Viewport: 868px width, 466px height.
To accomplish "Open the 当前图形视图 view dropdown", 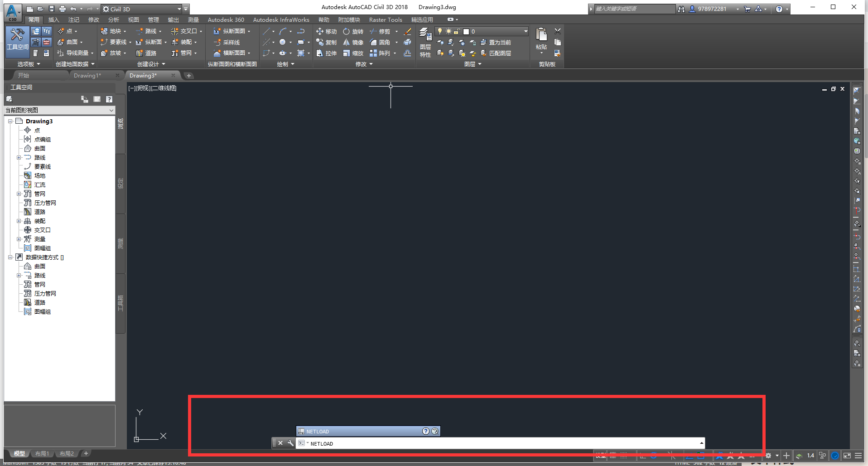I will coord(59,110).
